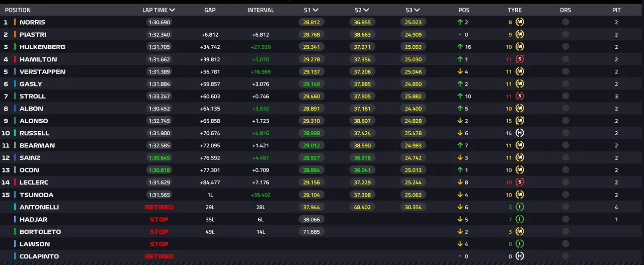Click the INTERVAL column header
The width and height of the screenshot is (644, 265).
[261, 10]
